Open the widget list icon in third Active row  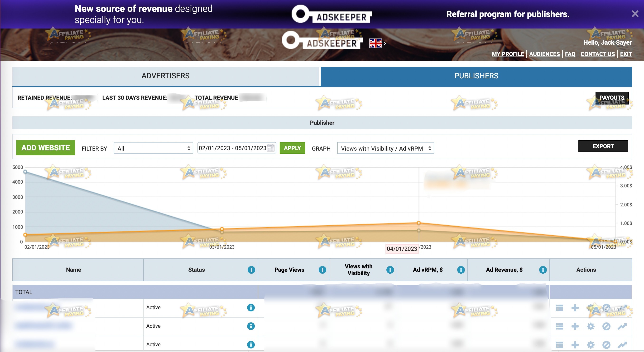point(559,345)
